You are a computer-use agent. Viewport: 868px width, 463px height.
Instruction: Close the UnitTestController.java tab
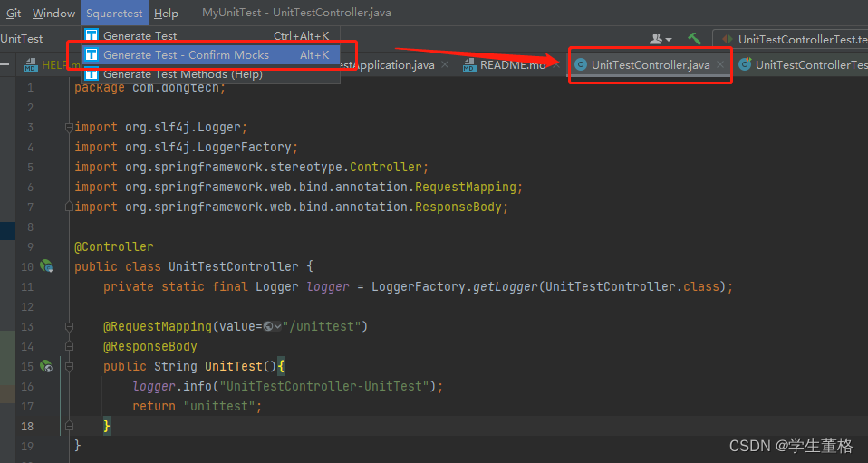tap(720, 65)
